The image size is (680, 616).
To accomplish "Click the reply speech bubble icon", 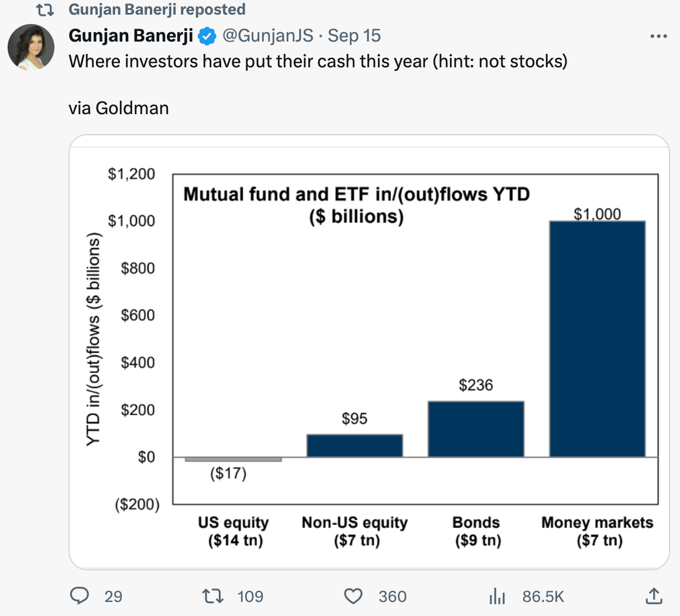I will (x=79, y=596).
